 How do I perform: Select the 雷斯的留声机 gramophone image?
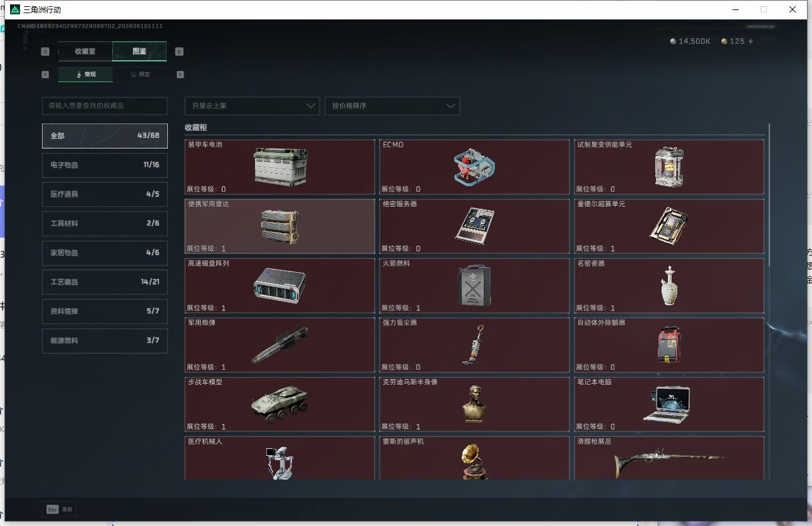(476, 463)
